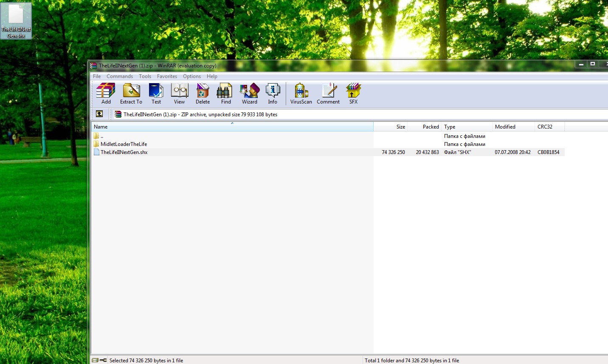Screen dimensions: 608x364
Task: Click the type cell Файл "SHX"
Action: click(x=458, y=152)
